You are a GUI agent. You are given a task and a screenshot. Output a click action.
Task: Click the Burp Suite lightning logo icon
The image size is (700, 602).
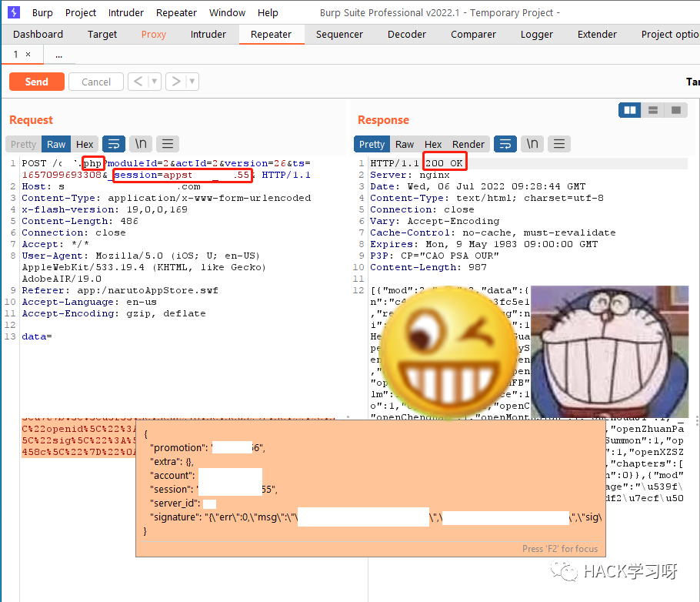(x=14, y=12)
